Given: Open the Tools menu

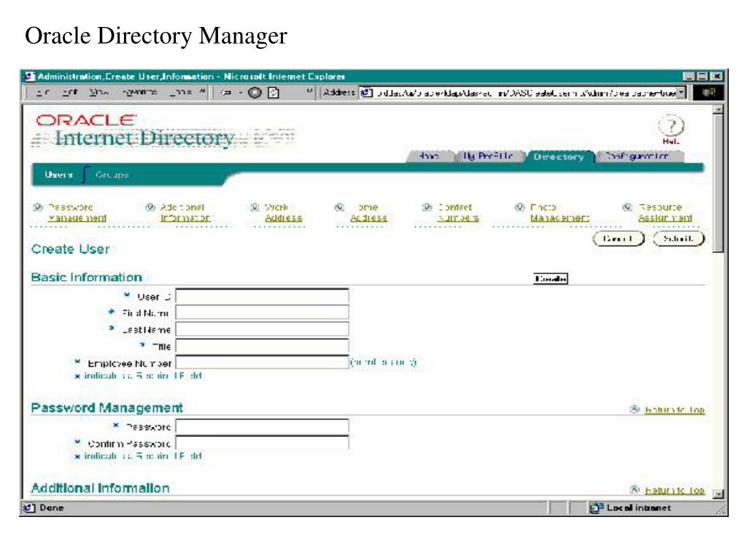Looking at the screenshot, I should (x=181, y=93).
